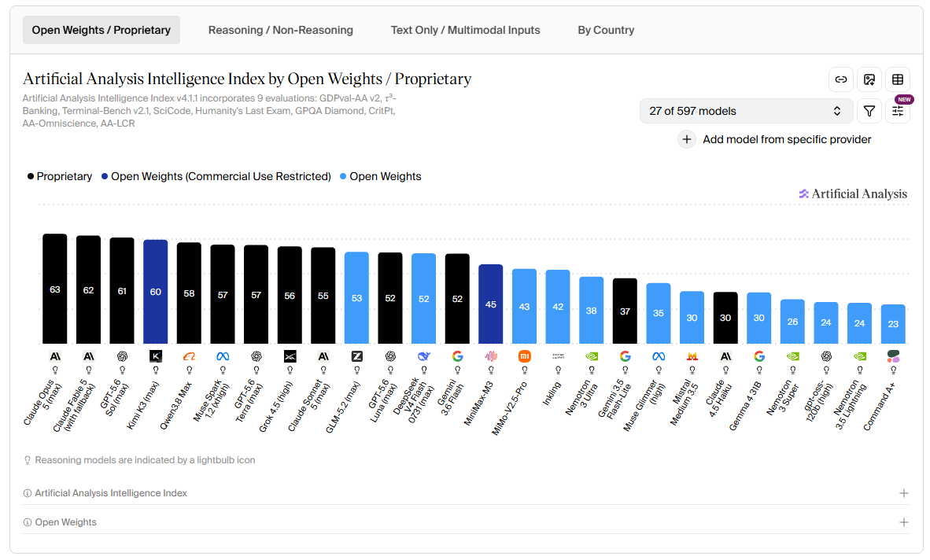Expand the Artificial Analysis Intelligence Index section
Image resolution: width=930 pixels, height=560 pixels.
click(x=467, y=493)
